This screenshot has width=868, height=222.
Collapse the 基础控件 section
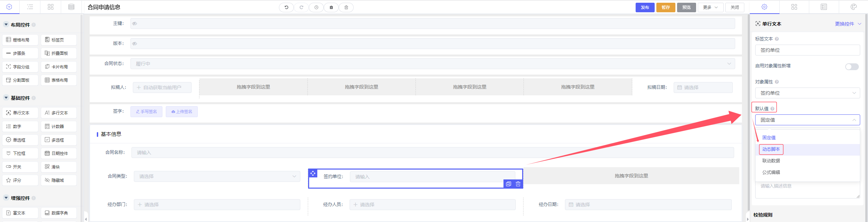[x=6, y=98]
